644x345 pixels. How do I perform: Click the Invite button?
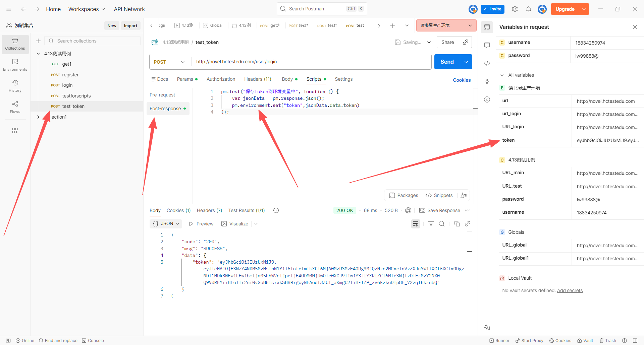tap(492, 9)
